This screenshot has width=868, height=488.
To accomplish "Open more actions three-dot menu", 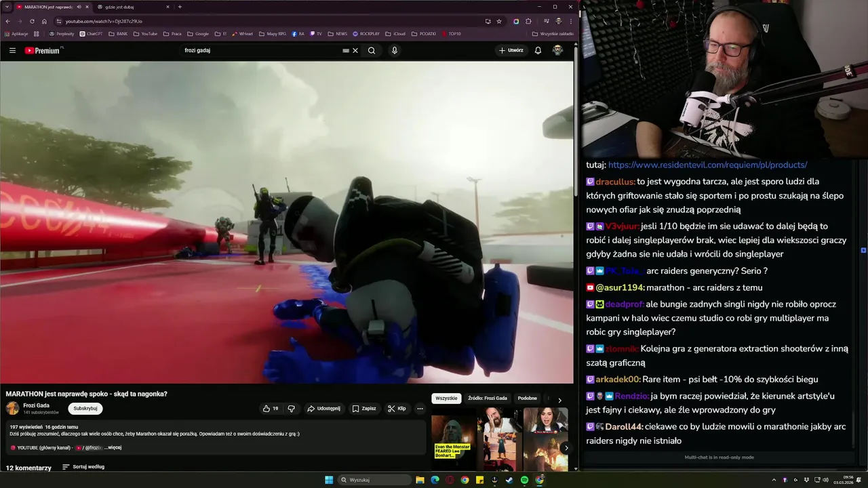I will pyautogui.click(x=420, y=409).
